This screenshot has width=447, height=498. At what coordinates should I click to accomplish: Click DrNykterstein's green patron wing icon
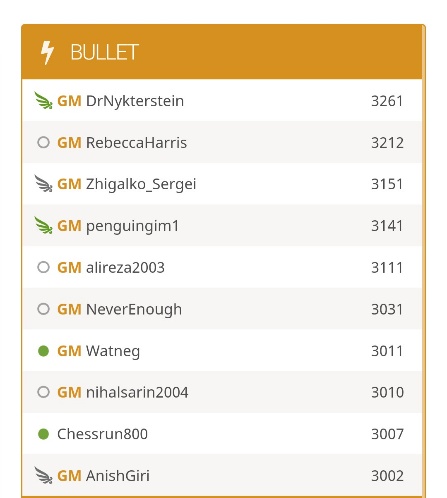coord(43,101)
